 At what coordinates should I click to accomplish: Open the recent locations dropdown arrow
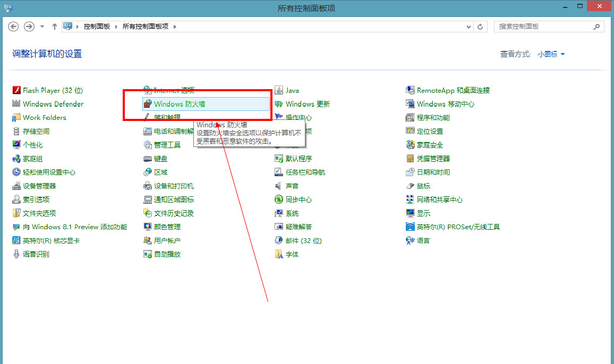coord(42,27)
